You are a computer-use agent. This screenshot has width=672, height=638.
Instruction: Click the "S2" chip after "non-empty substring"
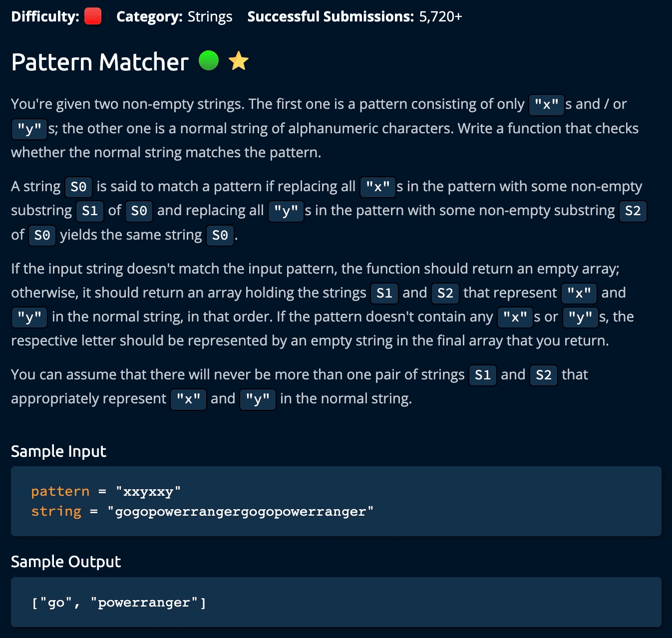tap(633, 211)
